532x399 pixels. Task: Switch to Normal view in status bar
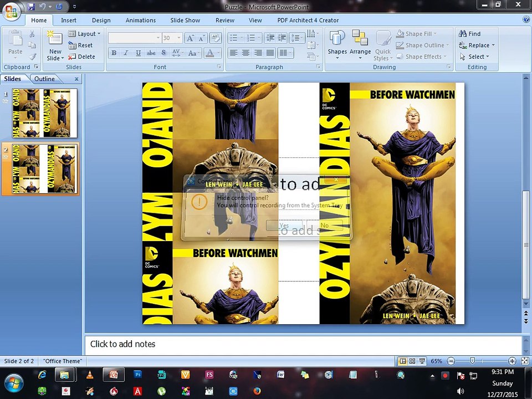[x=402, y=361]
